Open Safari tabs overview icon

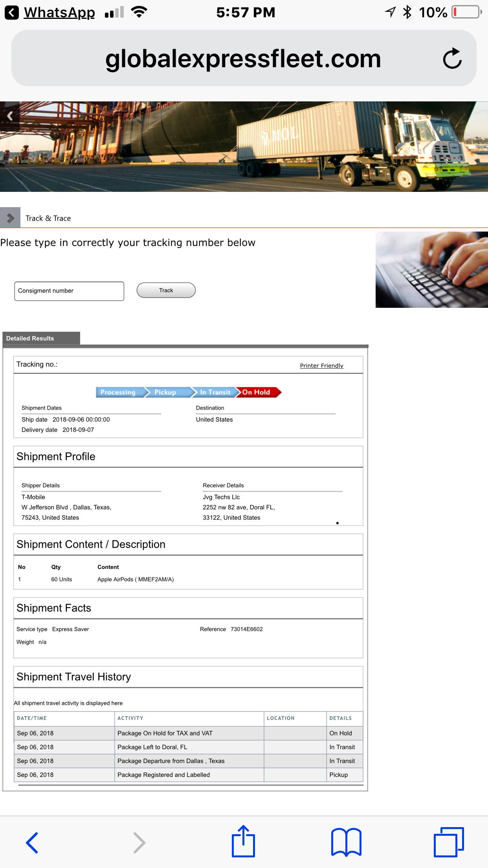click(x=449, y=842)
